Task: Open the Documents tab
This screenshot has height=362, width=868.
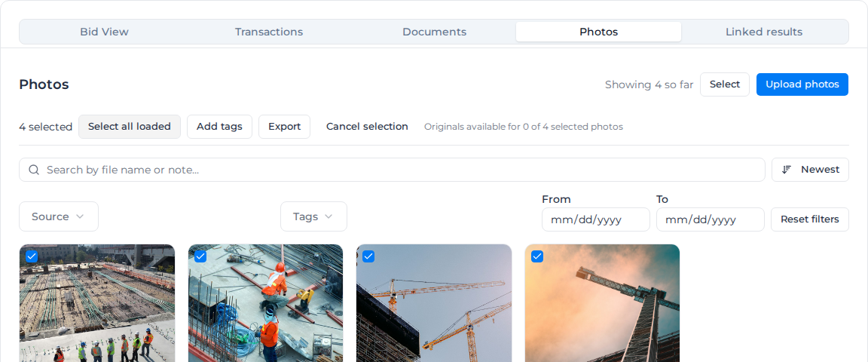Action: click(x=434, y=32)
